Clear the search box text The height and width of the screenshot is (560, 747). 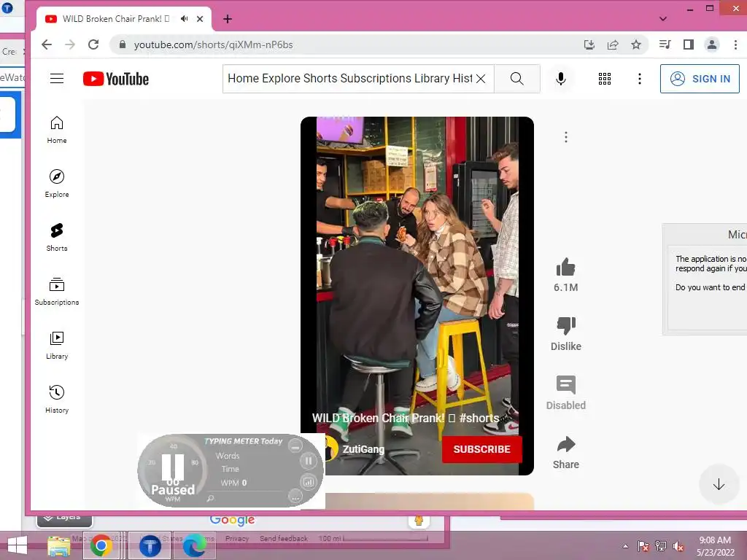tap(481, 79)
